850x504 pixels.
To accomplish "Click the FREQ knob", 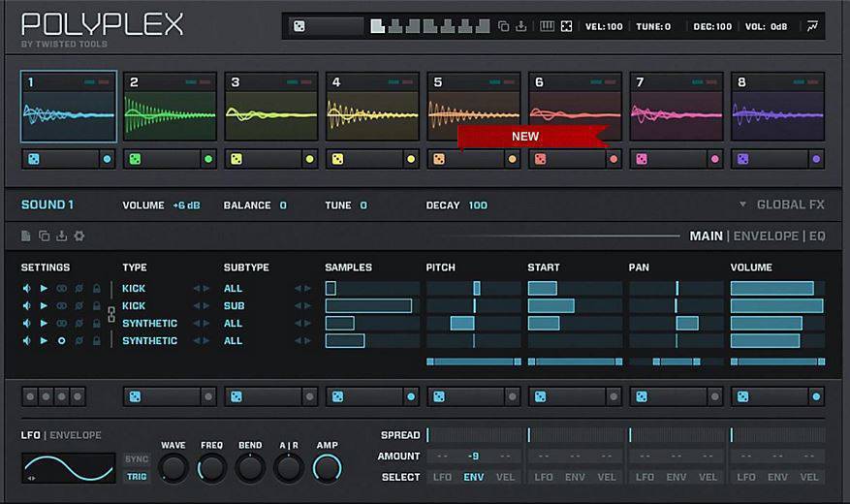I will (x=211, y=468).
